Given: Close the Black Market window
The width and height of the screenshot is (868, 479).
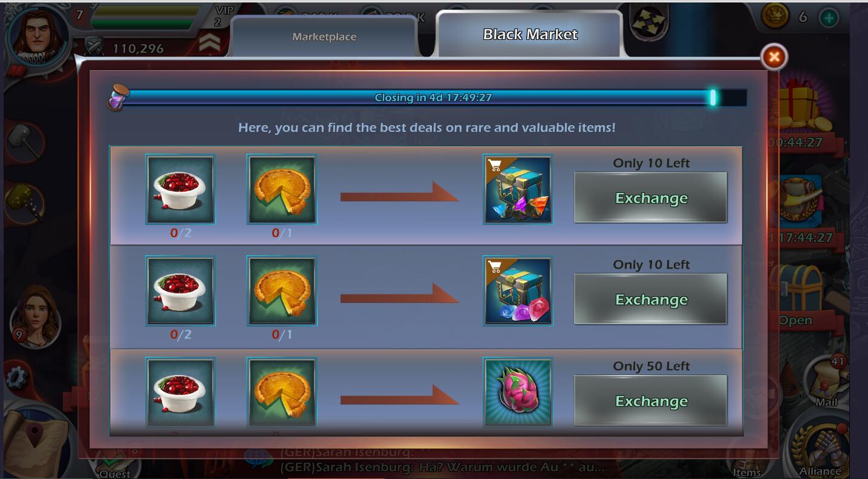Looking at the screenshot, I should (774, 57).
